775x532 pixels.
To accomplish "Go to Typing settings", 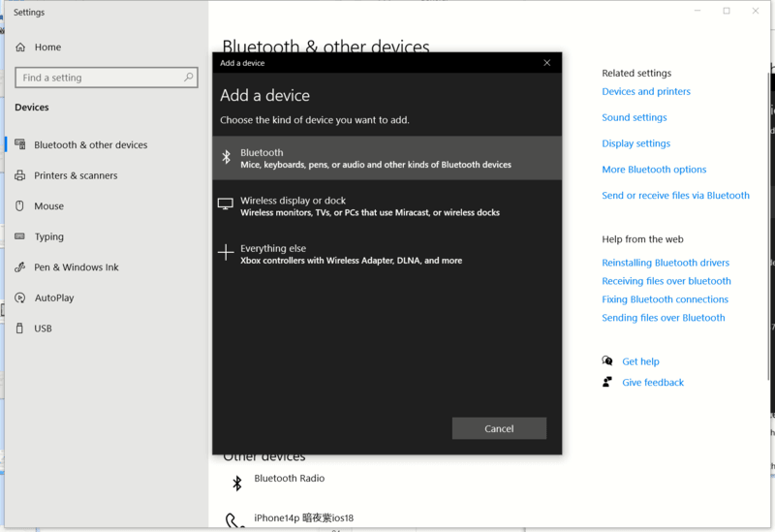I will (x=48, y=236).
